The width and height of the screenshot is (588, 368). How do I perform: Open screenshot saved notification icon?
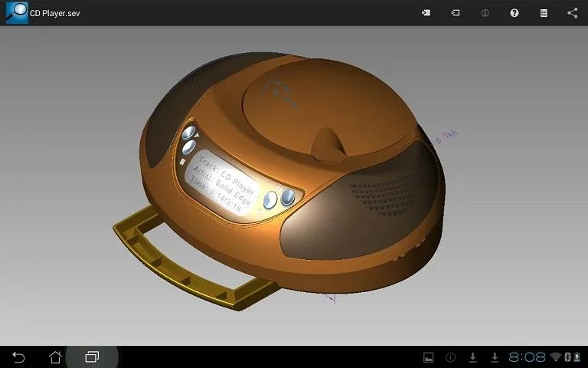(x=429, y=357)
